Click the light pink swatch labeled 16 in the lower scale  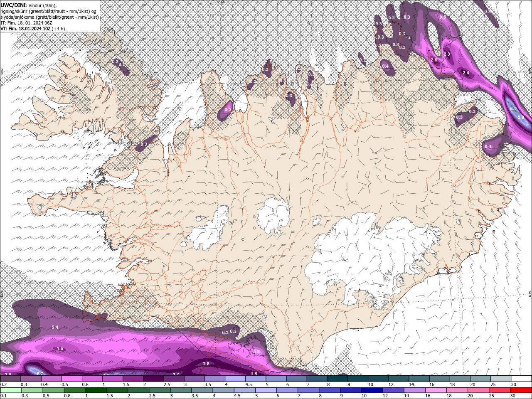pos(436,390)
